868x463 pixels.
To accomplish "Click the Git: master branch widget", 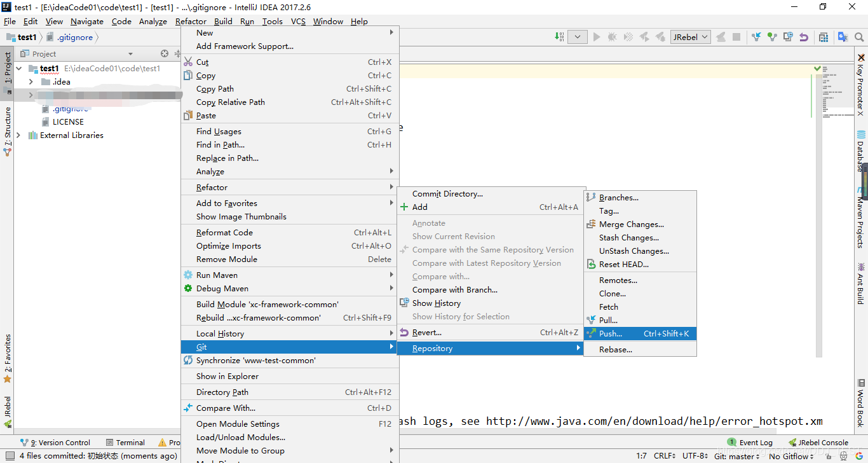I will click(736, 456).
